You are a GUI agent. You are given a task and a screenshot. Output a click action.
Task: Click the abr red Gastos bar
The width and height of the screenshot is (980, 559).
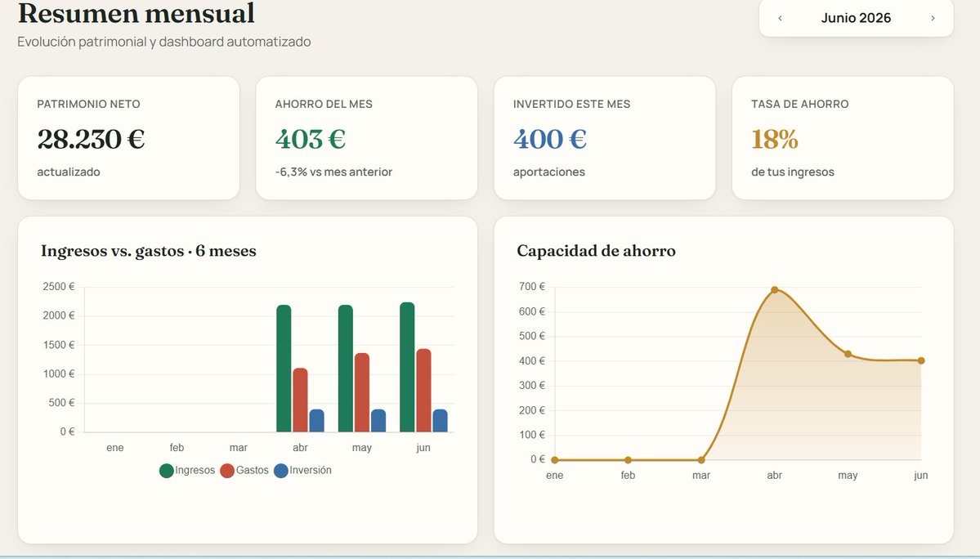point(300,400)
